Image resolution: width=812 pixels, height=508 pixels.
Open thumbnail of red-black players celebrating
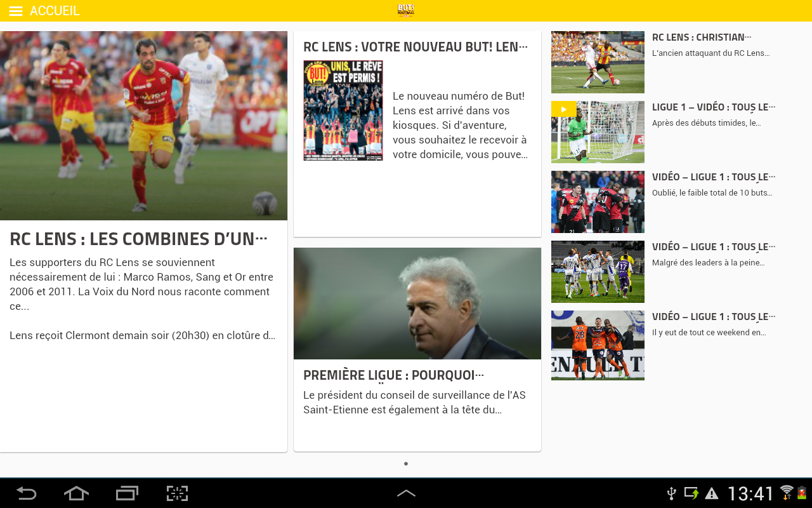[x=598, y=202]
